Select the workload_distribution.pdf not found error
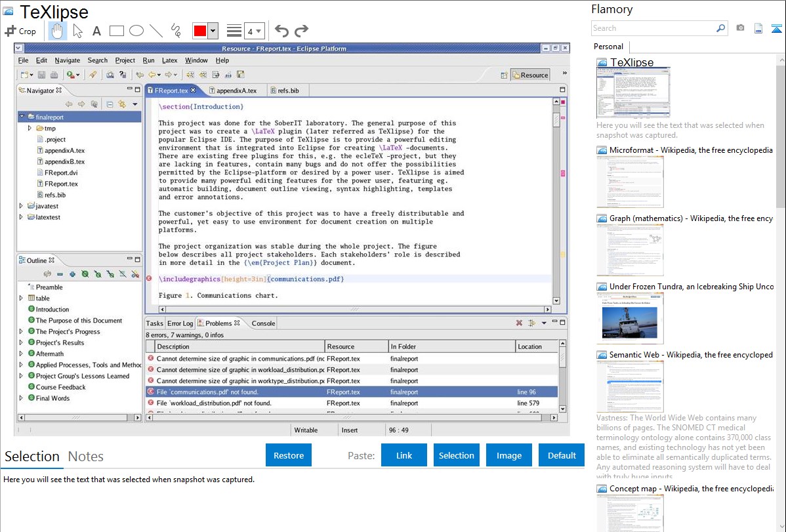Viewport: 786px width, 532px height. [x=352, y=403]
